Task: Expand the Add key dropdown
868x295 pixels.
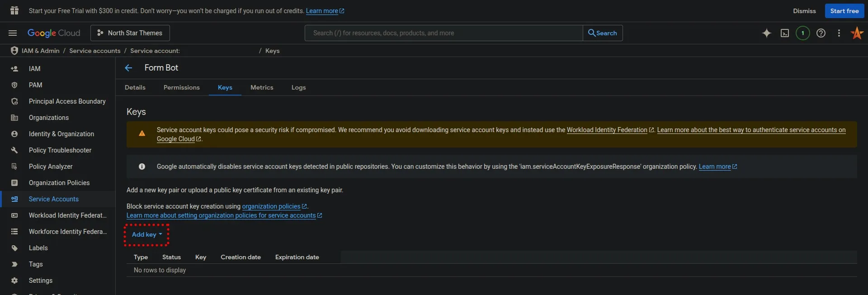Action: tap(146, 234)
